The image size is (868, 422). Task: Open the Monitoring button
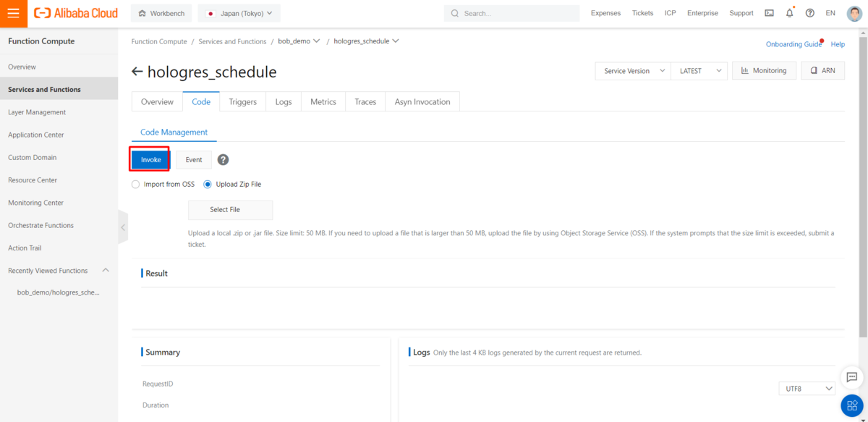tap(764, 71)
